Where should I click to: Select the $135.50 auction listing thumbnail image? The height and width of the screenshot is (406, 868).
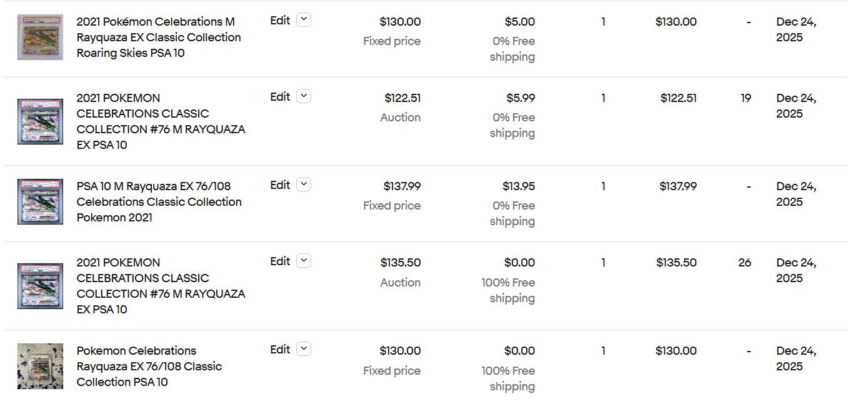tap(40, 286)
